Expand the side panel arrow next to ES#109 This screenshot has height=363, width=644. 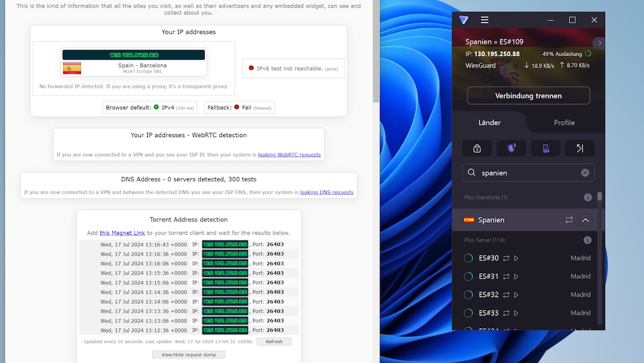[599, 43]
